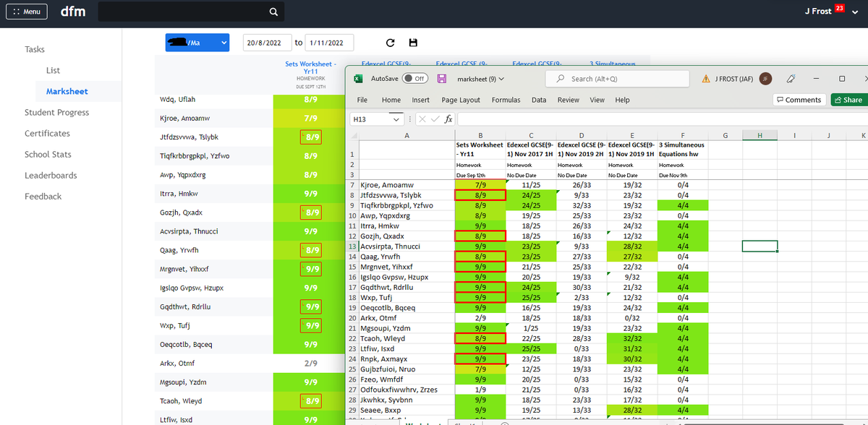Expand the Name Box dropdown arrow
The height and width of the screenshot is (425, 868).
396,119
